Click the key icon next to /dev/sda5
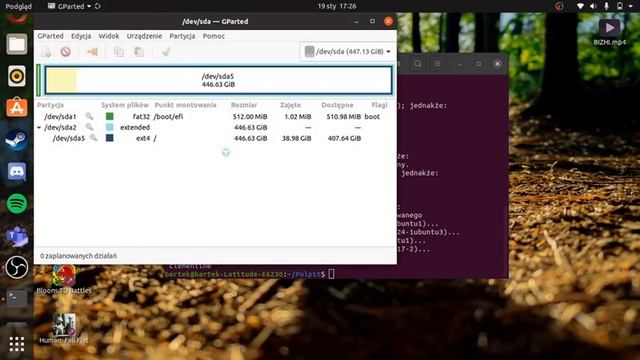This screenshot has width=640, height=360. 93,138
